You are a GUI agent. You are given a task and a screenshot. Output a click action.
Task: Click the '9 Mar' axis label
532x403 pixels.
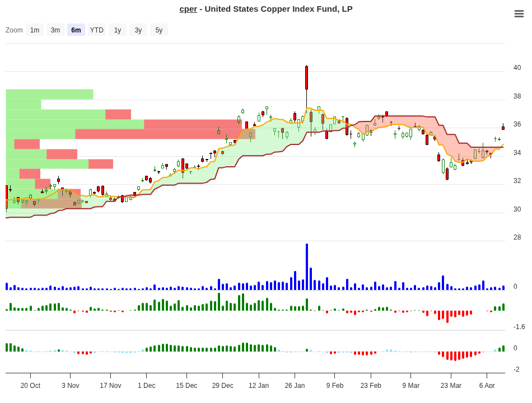point(411,385)
